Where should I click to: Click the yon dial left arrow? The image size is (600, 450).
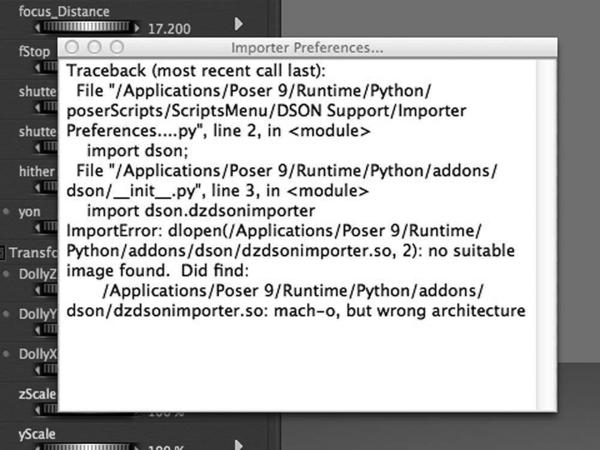coord(38,228)
